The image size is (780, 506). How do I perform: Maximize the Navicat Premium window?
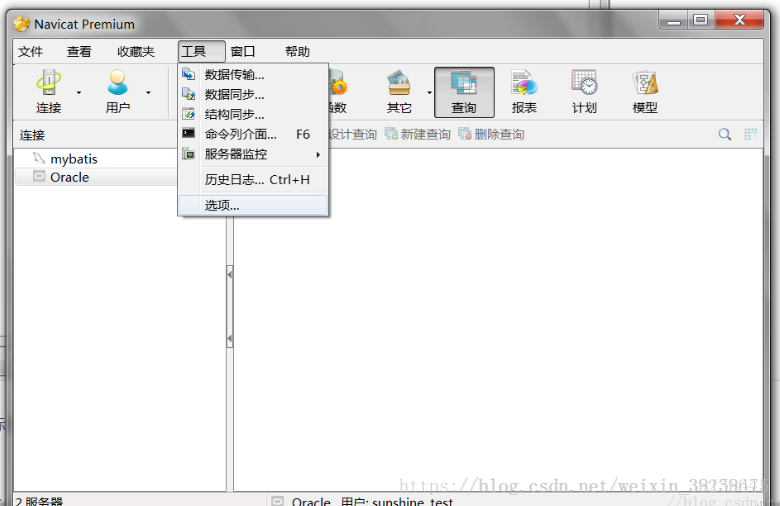701,20
